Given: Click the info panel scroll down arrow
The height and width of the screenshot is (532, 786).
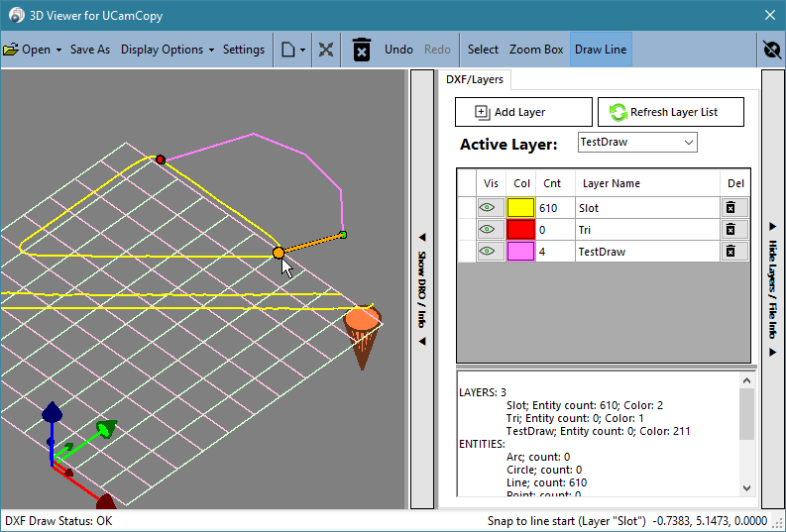Looking at the screenshot, I should (x=746, y=488).
